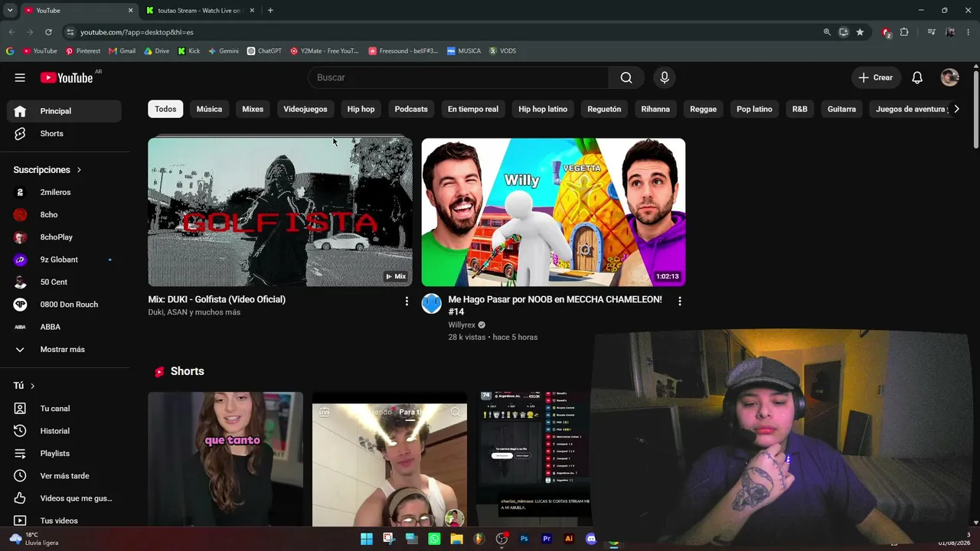Open the ABBA channel subscription

click(x=64, y=327)
